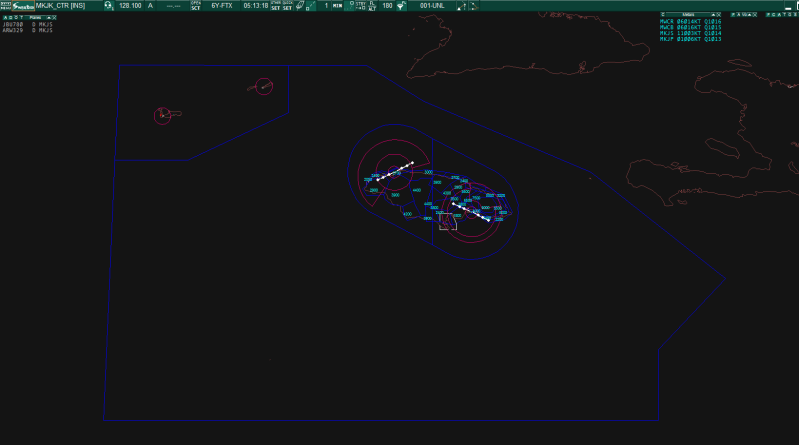Toggle the FL/ALT altitude display

tap(374, 6)
